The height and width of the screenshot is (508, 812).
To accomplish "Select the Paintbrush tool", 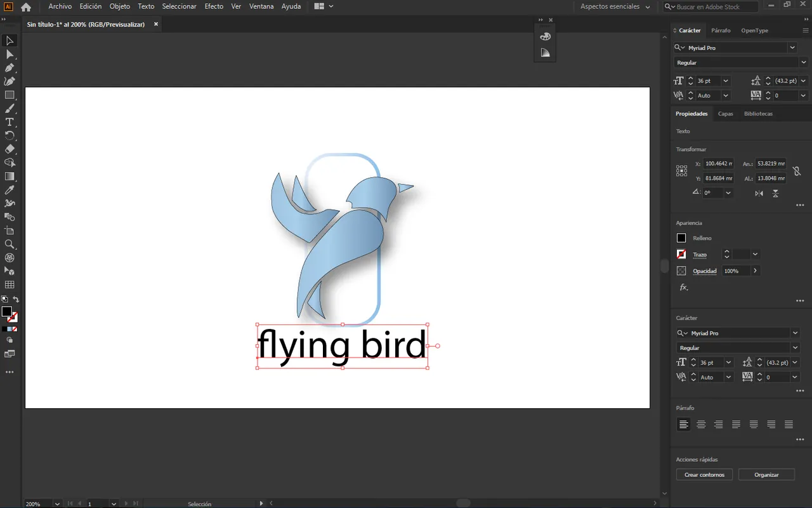I will click(x=10, y=109).
